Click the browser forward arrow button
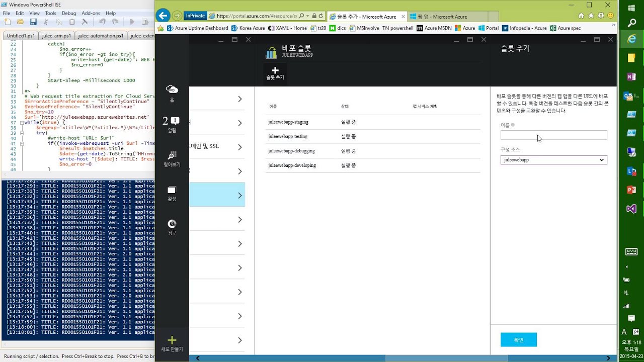The width and height of the screenshot is (644, 362). pyautogui.click(x=177, y=16)
